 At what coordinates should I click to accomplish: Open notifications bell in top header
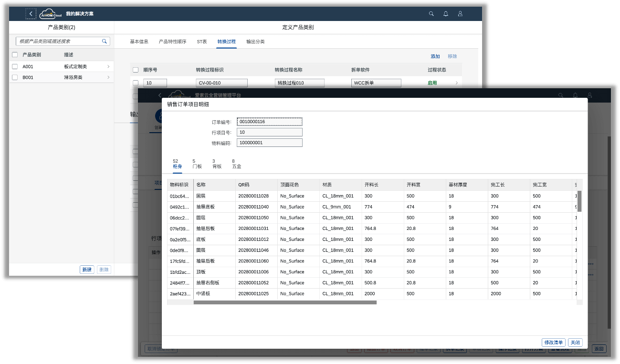(446, 14)
